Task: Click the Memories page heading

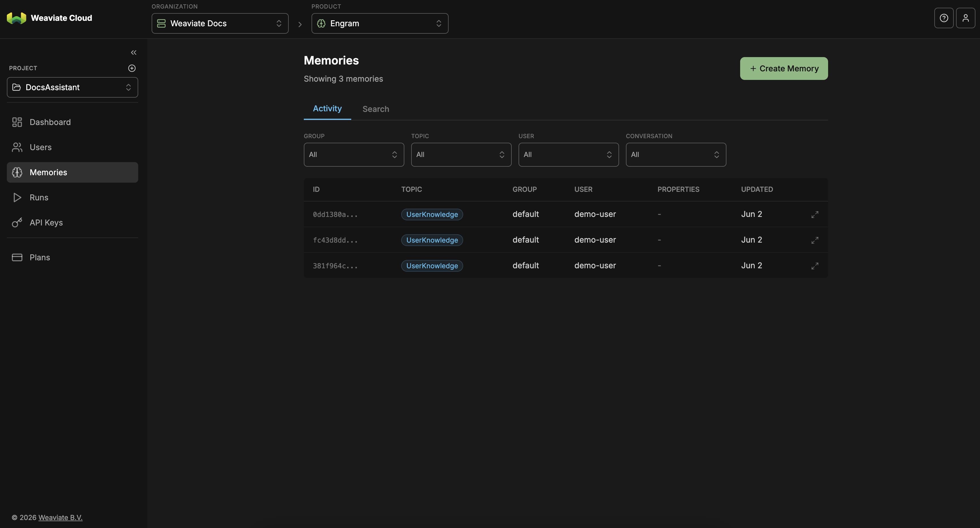Action: click(x=331, y=61)
